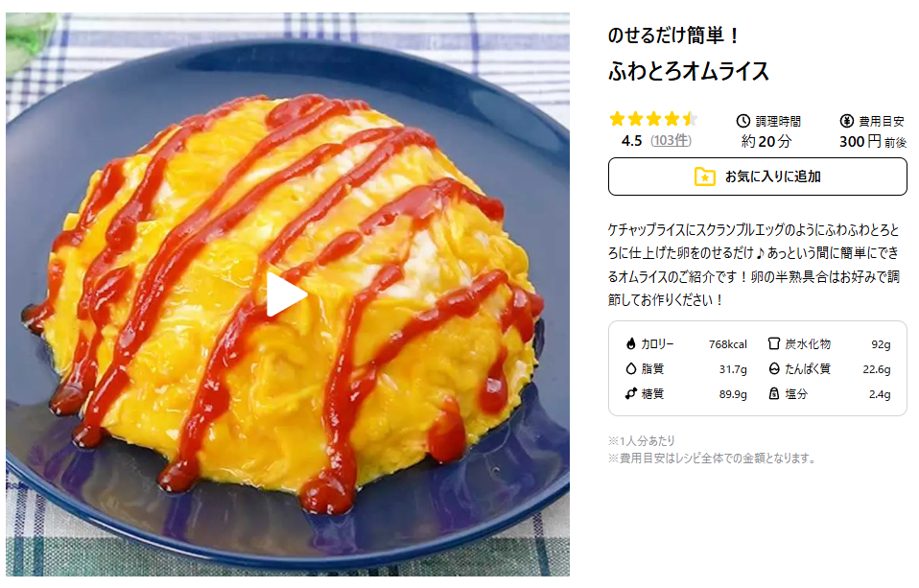Image resolution: width=919 pixels, height=588 pixels.
Task: Click the 4.5 rating score
Action: pos(632,141)
